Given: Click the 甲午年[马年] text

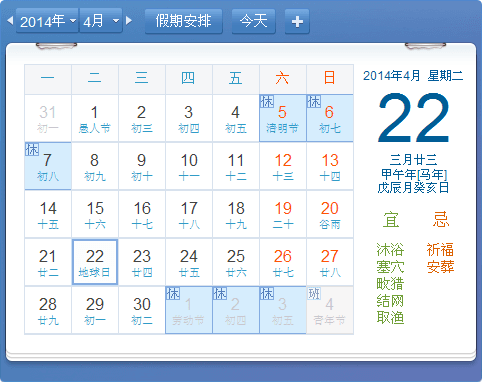Looking at the screenshot, I should point(414,174).
